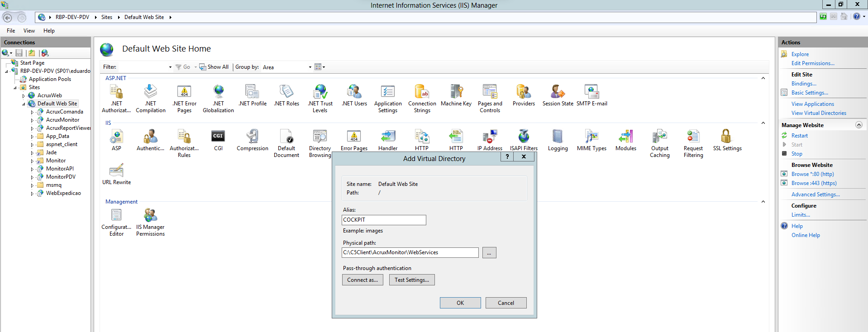Open the .NET Trust Levels feature

[x=320, y=98]
